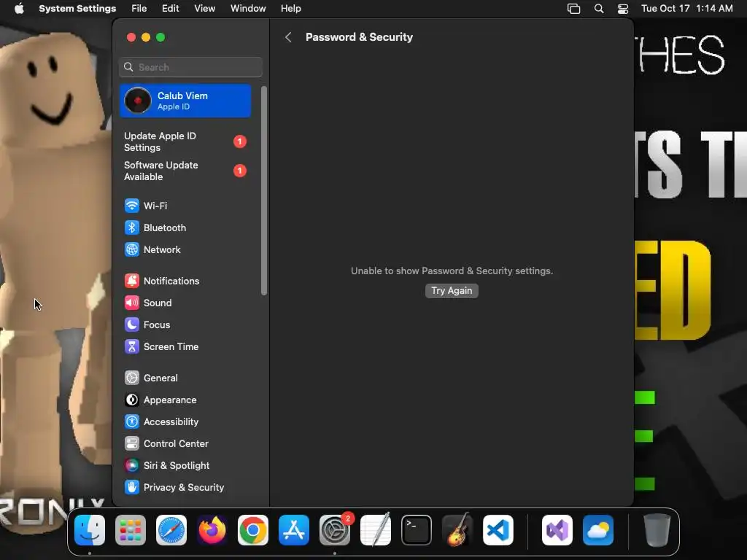
Task: Open App Store from the Dock
Action: 294,530
